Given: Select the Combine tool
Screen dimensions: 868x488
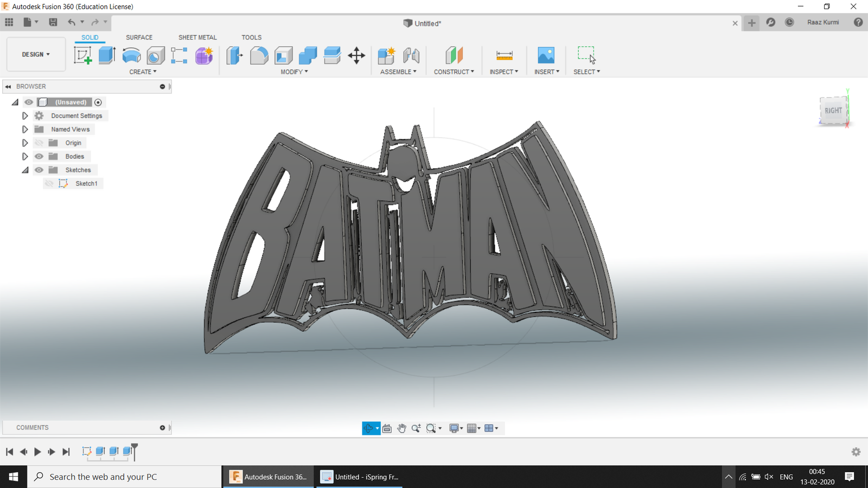Looking at the screenshot, I should coord(308,55).
